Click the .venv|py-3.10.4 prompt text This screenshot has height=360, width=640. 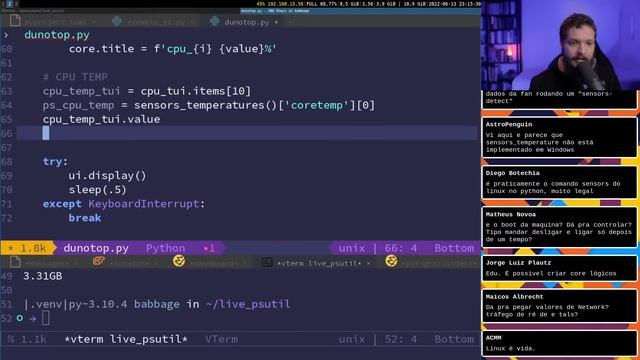click(x=76, y=304)
